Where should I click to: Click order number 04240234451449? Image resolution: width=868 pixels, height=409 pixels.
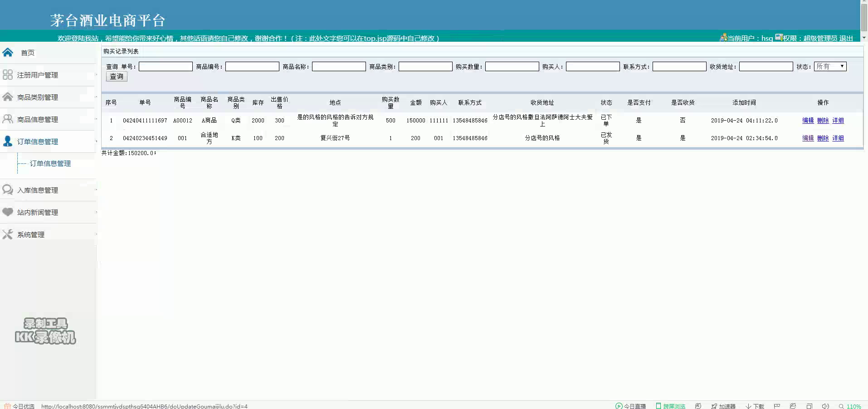pos(145,138)
